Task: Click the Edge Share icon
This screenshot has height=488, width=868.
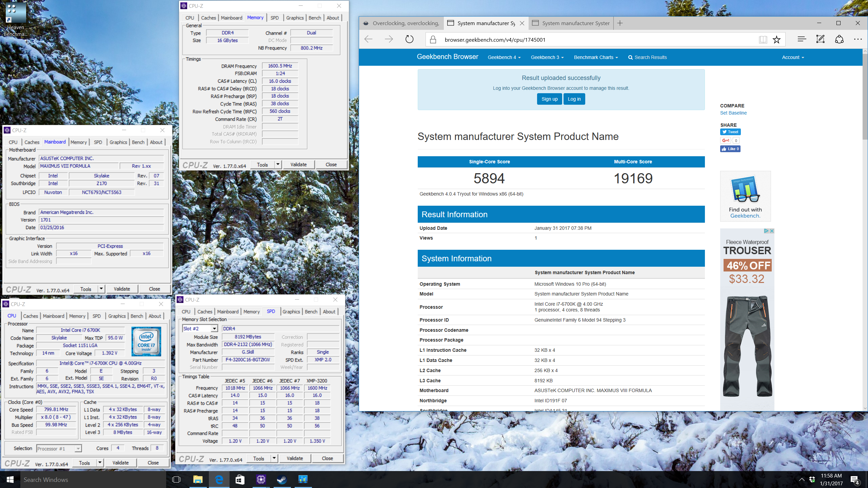Action: 839,40
